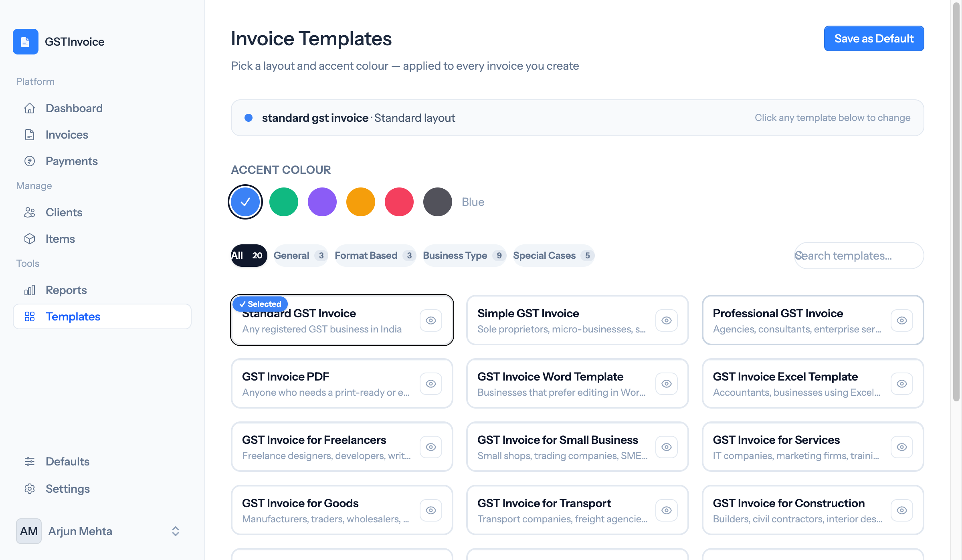Show All 20 templates filter
The height and width of the screenshot is (560, 962).
click(x=249, y=256)
